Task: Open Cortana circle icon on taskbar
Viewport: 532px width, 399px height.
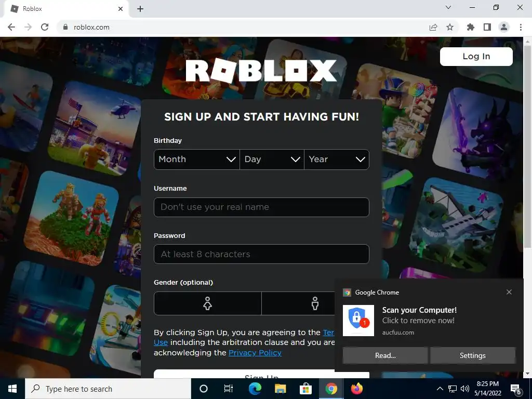Action: pyautogui.click(x=203, y=389)
